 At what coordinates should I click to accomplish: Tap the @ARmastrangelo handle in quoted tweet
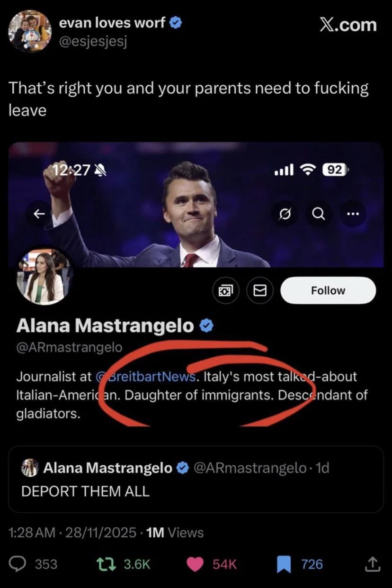click(x=250, y=468)
